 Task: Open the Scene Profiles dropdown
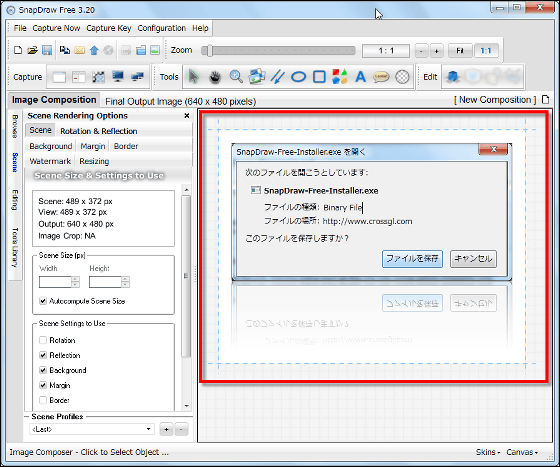coord(92,429)
